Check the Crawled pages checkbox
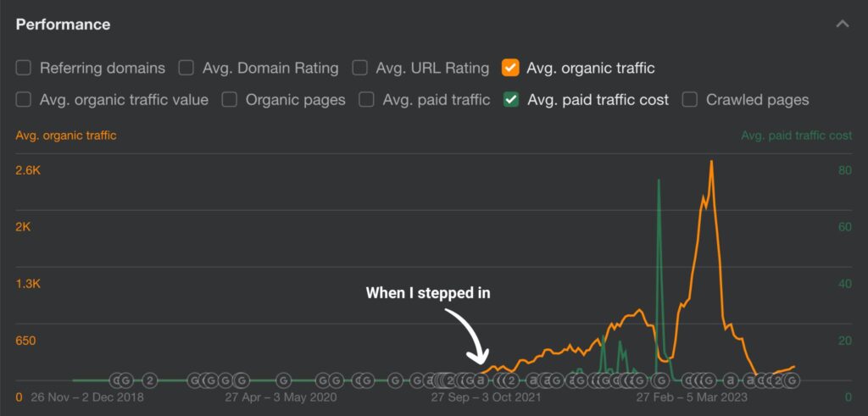868x416 pixels. click(690, 100)
